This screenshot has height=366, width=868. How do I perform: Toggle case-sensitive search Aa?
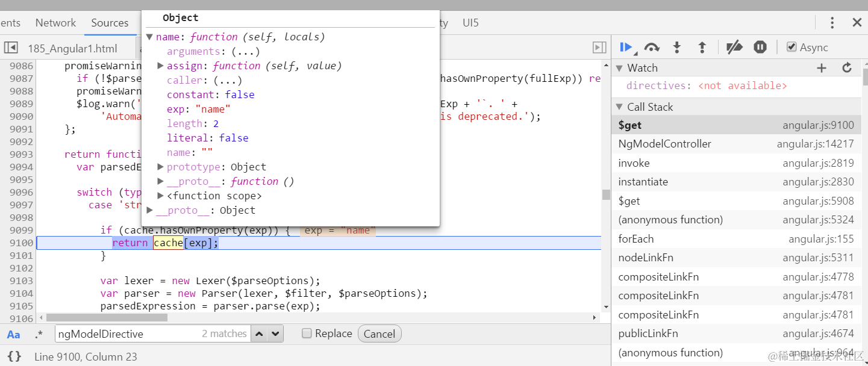pyautogui.click(x=13, y=334)
